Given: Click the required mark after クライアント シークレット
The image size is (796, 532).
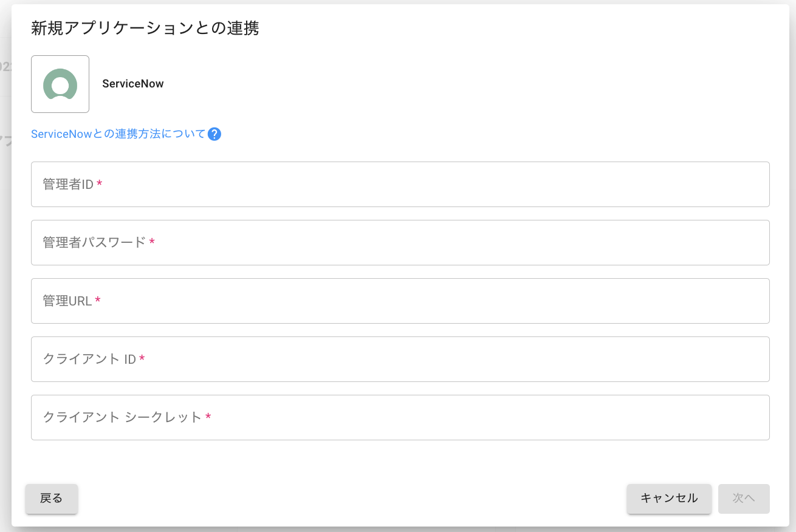Looking at the screenshot, I should [208, 418].
